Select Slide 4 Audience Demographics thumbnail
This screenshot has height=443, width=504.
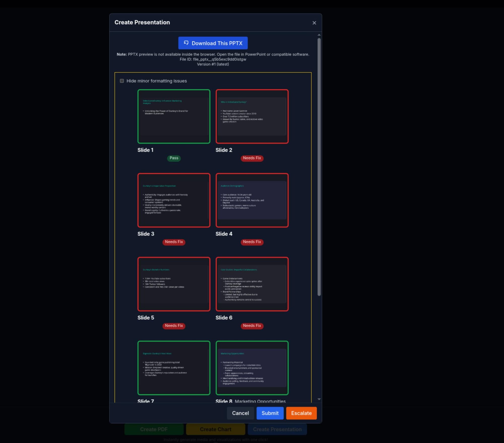click(252, 200)
